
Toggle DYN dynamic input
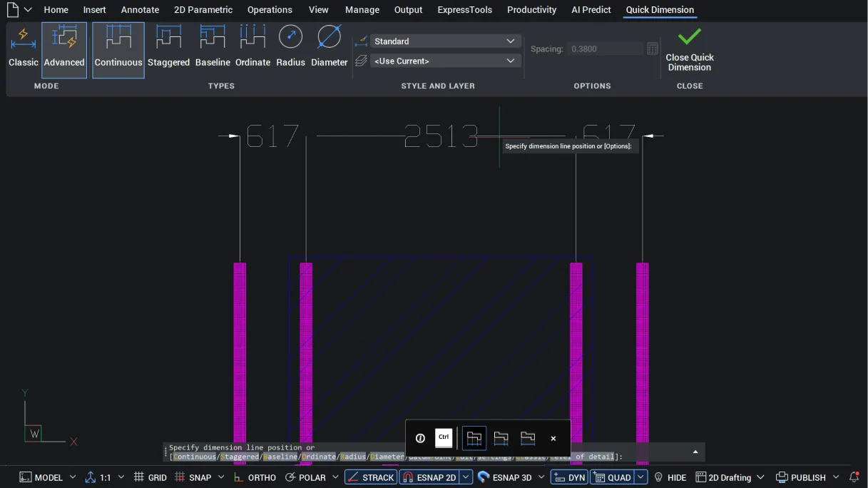[x=569, y=477]
